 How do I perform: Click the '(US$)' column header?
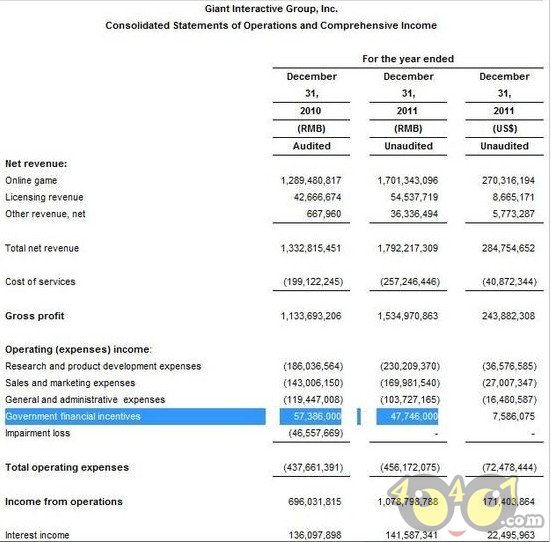coord(505,129)
